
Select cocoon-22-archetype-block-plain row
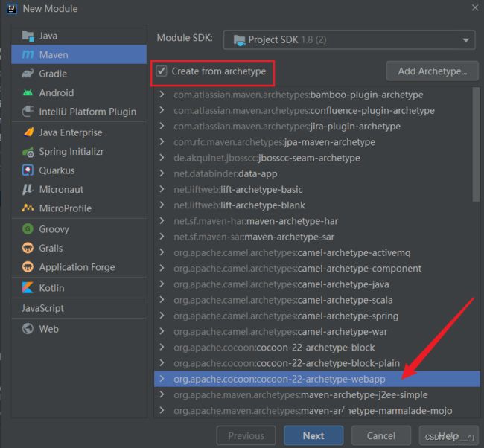[x=313, y=363]
